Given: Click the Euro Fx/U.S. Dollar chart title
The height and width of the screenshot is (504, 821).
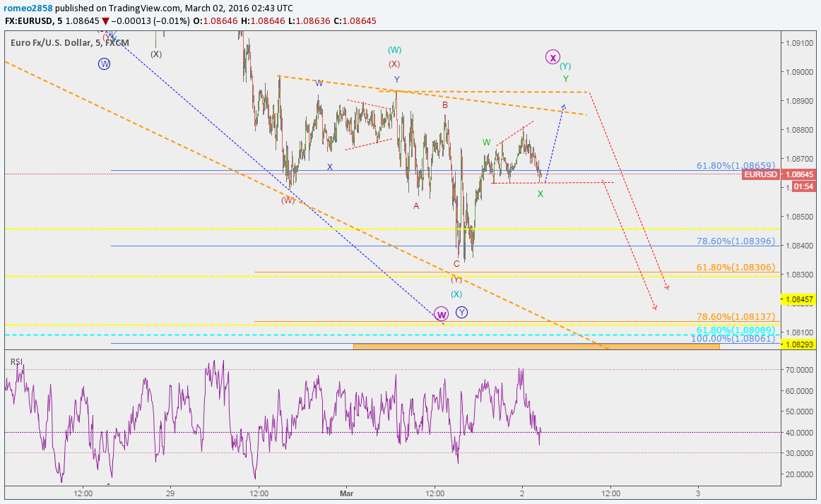Looking at the screenshot, I should pyautogui.click(x=70, y=42).
